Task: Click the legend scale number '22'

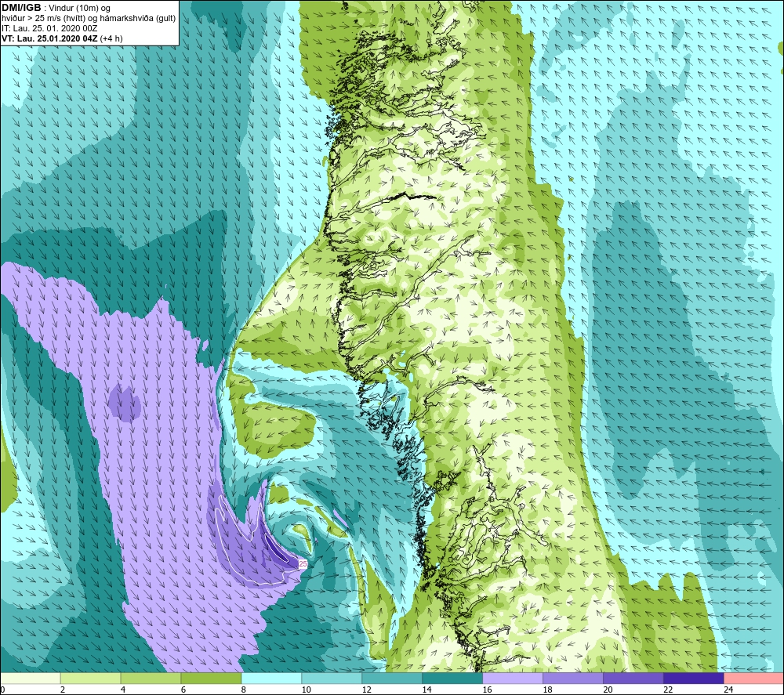Action: click(668, 690)
